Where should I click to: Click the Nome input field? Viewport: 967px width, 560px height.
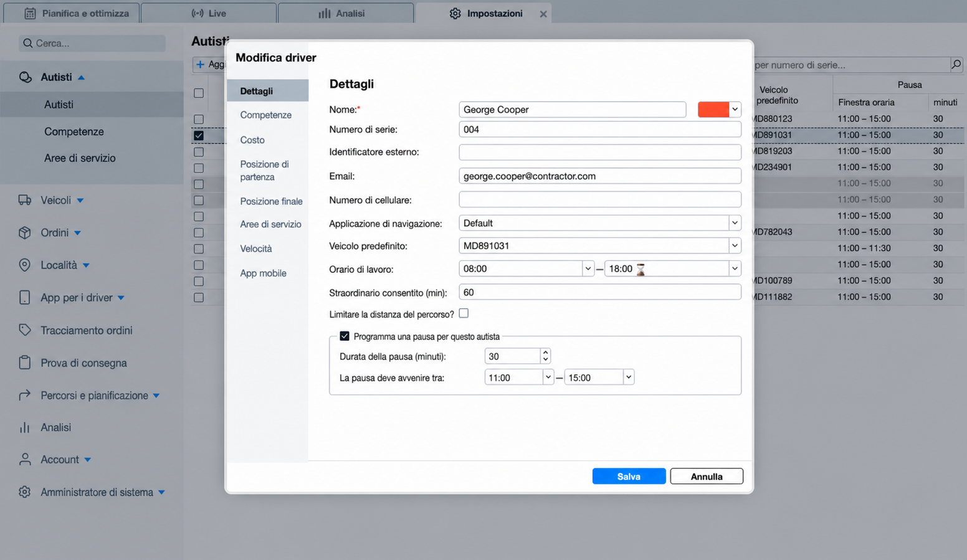tap(573, 109)
